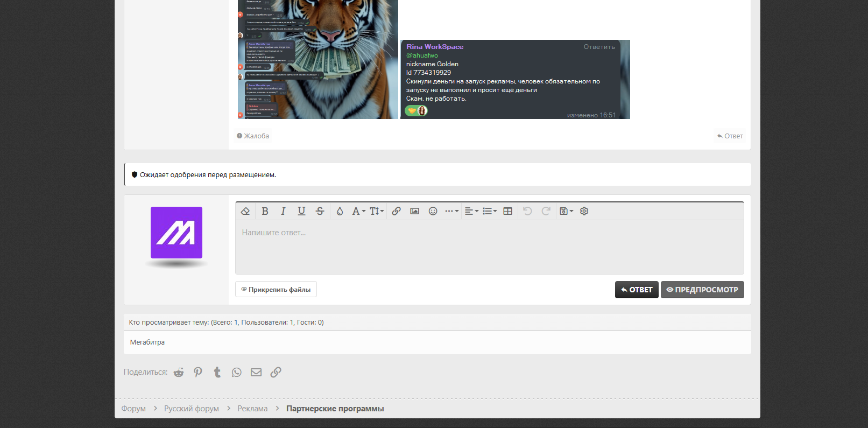Share the thread by email

pyautogui.click(x=256, y=372)
